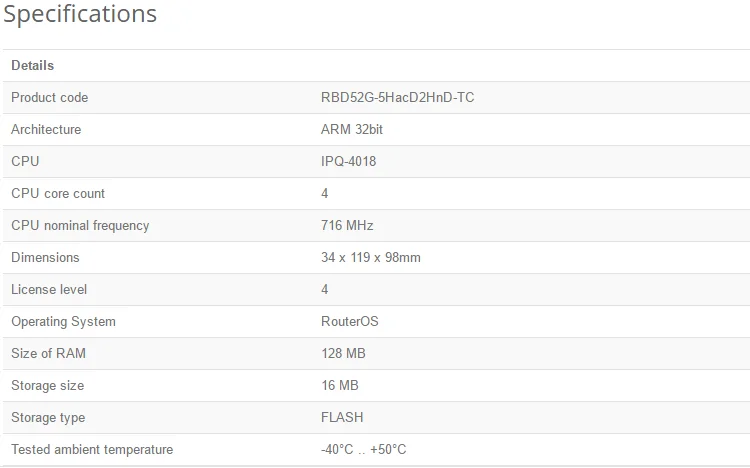Select the Details table header
Screen dimensions: 750x468
tap(33, 66)
